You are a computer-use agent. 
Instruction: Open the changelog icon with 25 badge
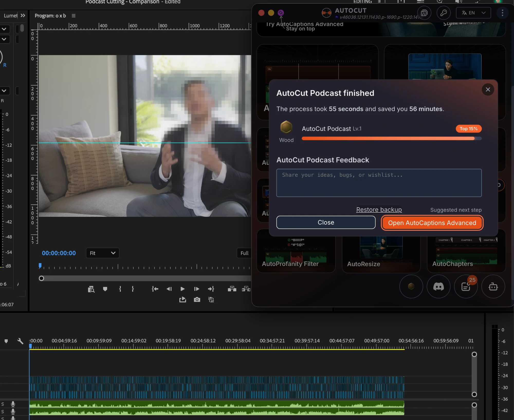(x=466, y=286)
